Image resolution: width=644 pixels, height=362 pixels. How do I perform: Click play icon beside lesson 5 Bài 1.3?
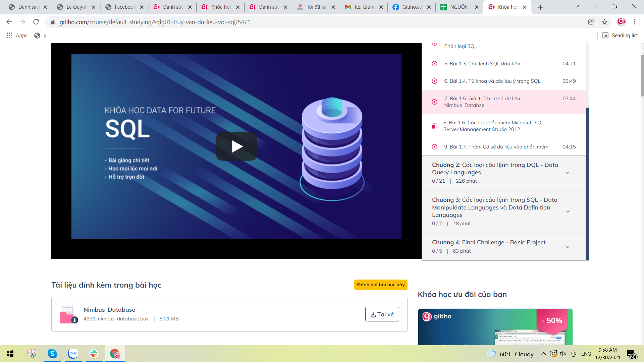434,64
